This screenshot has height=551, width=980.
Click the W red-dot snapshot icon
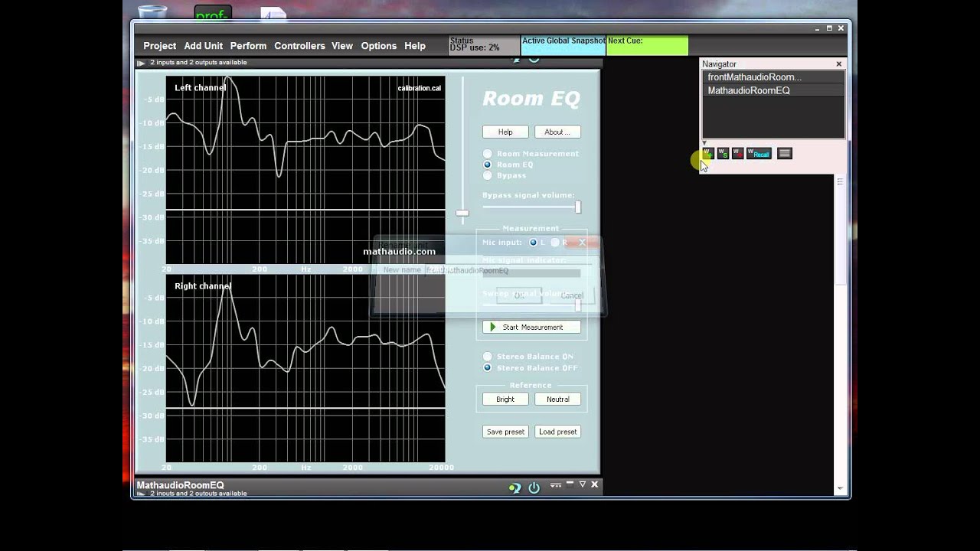pyautogui.click(x=737, y=153)
